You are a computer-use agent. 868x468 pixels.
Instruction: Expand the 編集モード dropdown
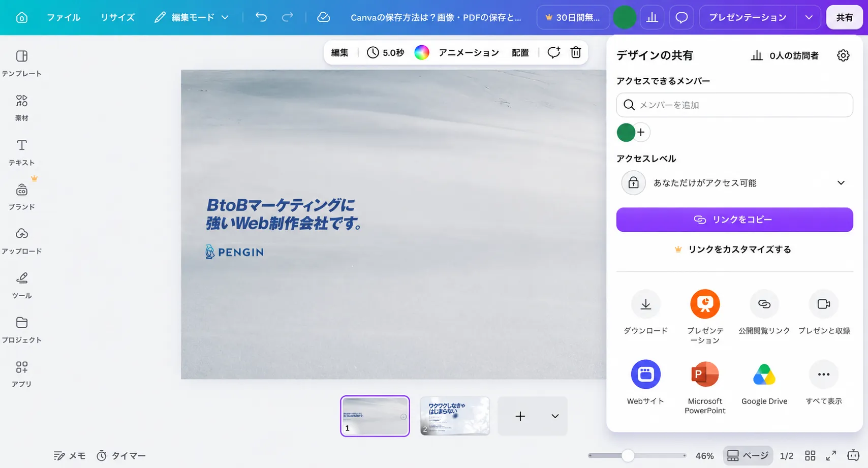192,17
